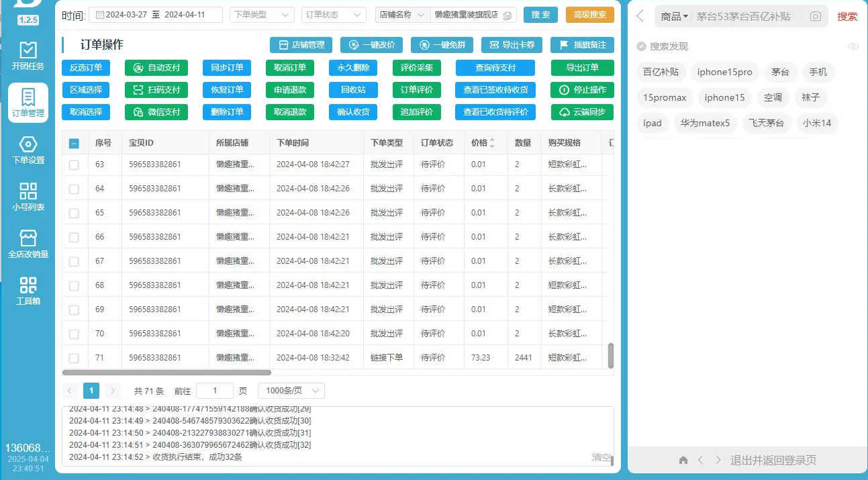868x480 pixels.
Task: Click the home icon at bottom right
Action: click(683, 461)
